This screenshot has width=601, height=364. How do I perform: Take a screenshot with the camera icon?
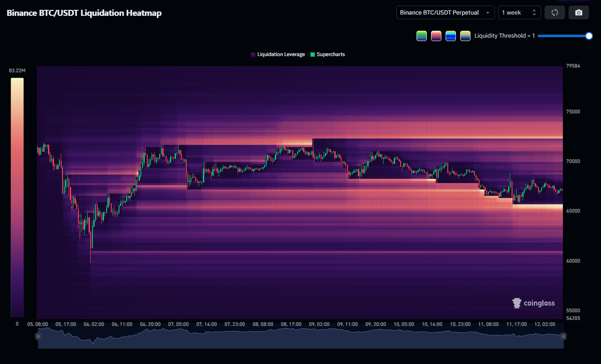tap(579, 12)
